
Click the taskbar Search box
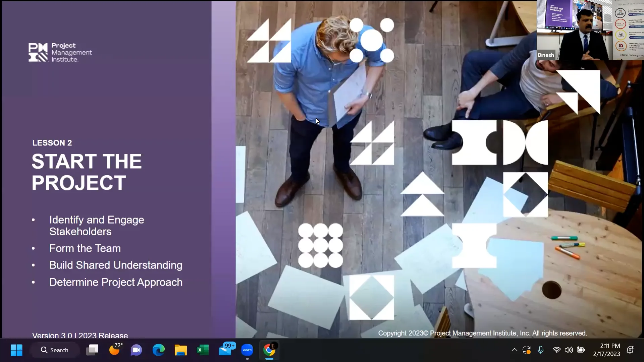[x=55, y=350]
